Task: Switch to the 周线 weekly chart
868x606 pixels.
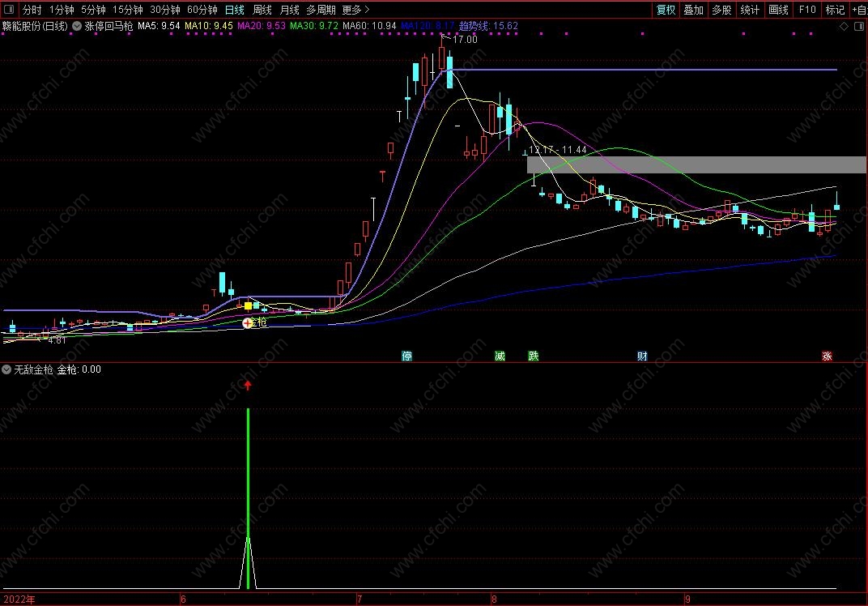Action: pos(262,10)
